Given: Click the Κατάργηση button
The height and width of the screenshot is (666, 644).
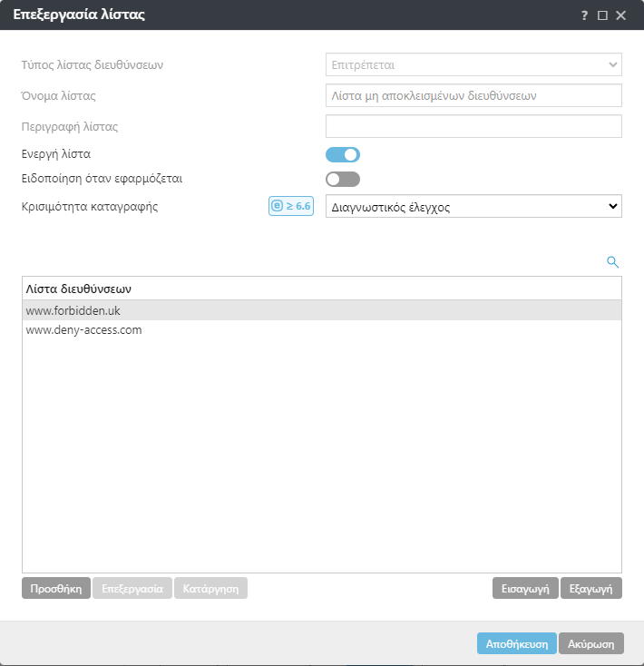Looking at the screenshot, I should [210, 589].
